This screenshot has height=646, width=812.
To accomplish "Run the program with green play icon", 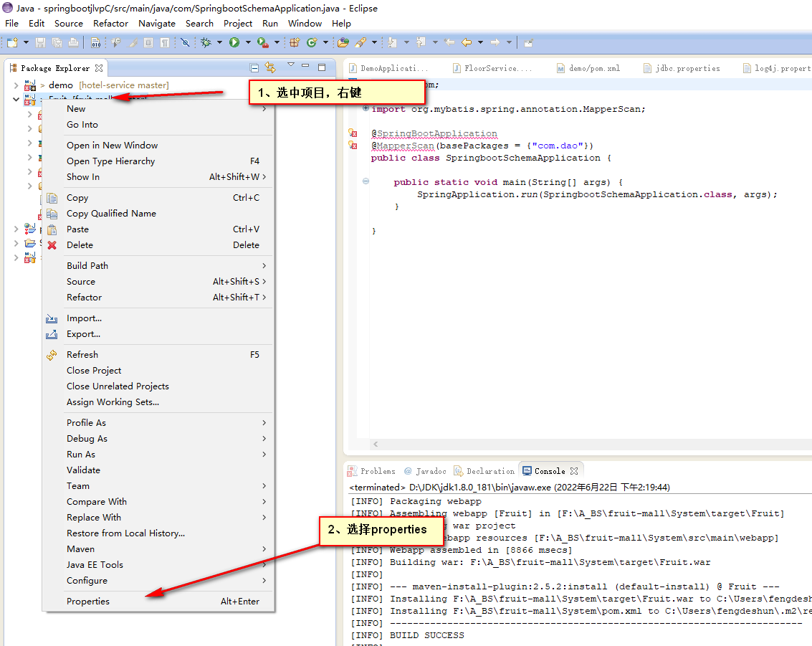I will click(234, 42).
